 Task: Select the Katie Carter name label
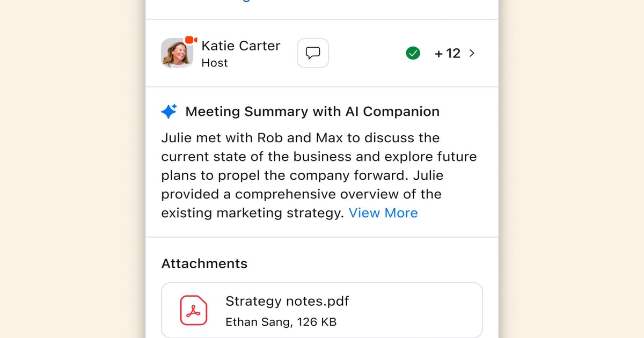240,46
